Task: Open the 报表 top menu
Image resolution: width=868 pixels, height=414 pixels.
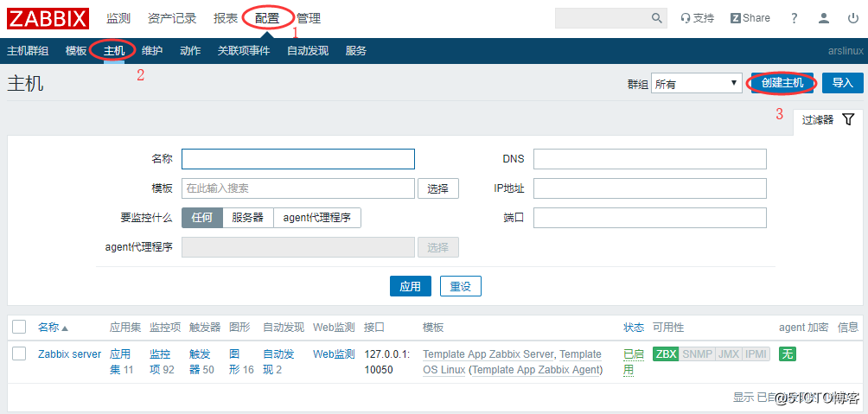Action: (226, 18)
